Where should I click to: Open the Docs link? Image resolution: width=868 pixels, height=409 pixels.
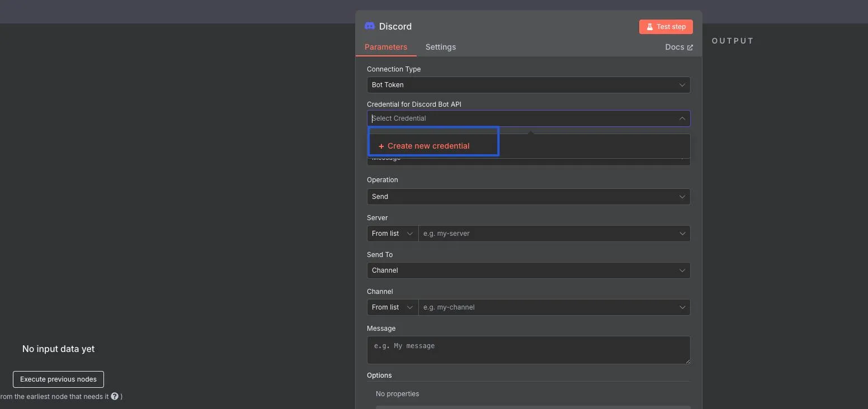679,47
